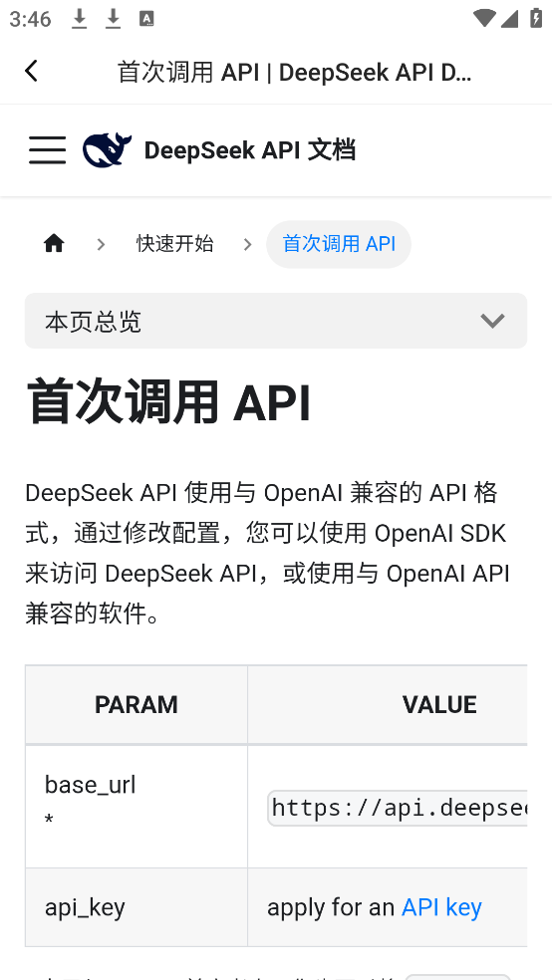The width and height of the screenshot is (552, 980).
Task: Click the VALUE column header
Action: tap(388, 705)
